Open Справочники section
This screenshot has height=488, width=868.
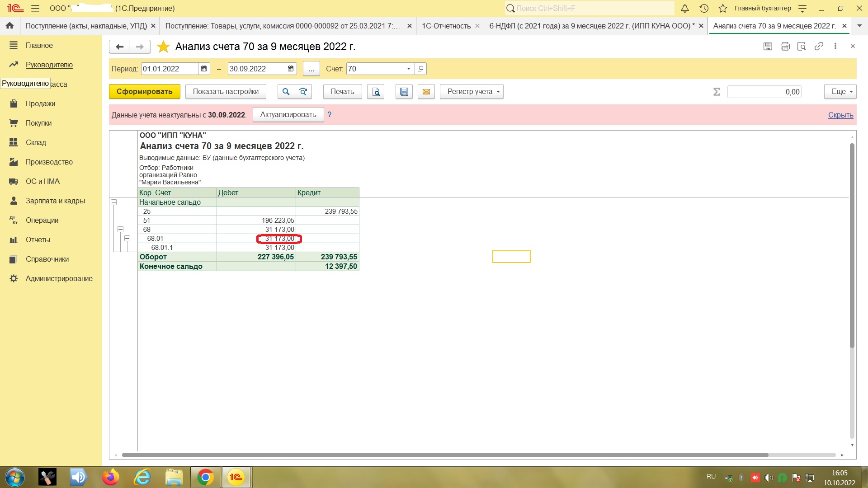point(47,259)
